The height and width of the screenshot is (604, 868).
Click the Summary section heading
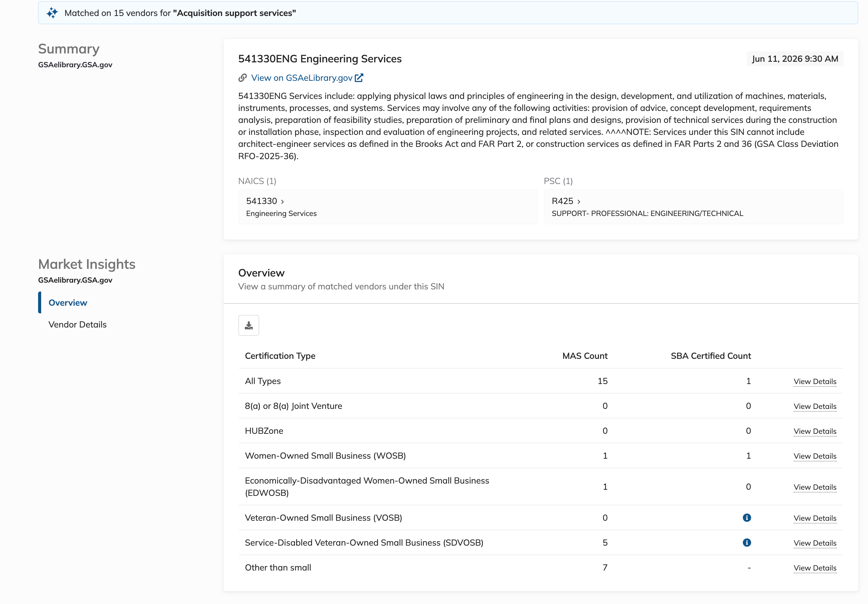(69, 49)
